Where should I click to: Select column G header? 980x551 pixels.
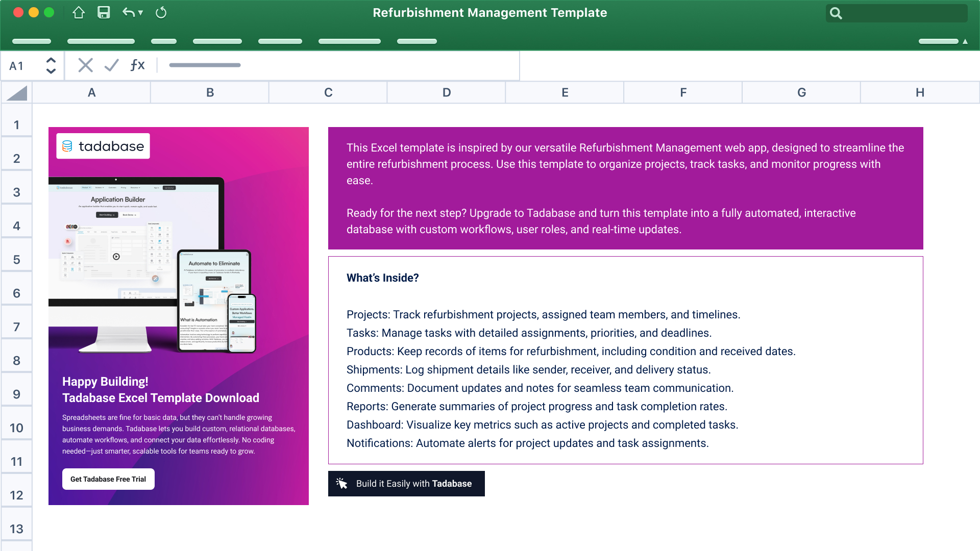tap(802, 93)
